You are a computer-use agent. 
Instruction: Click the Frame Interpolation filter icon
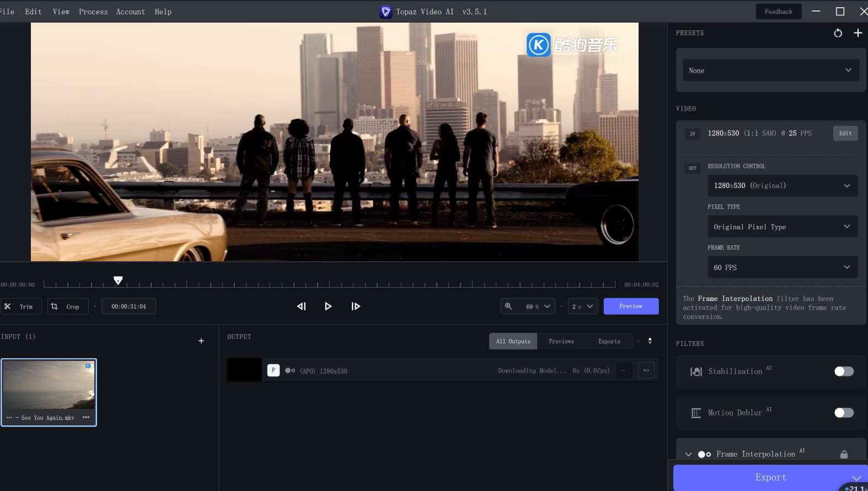pos(704,455)
